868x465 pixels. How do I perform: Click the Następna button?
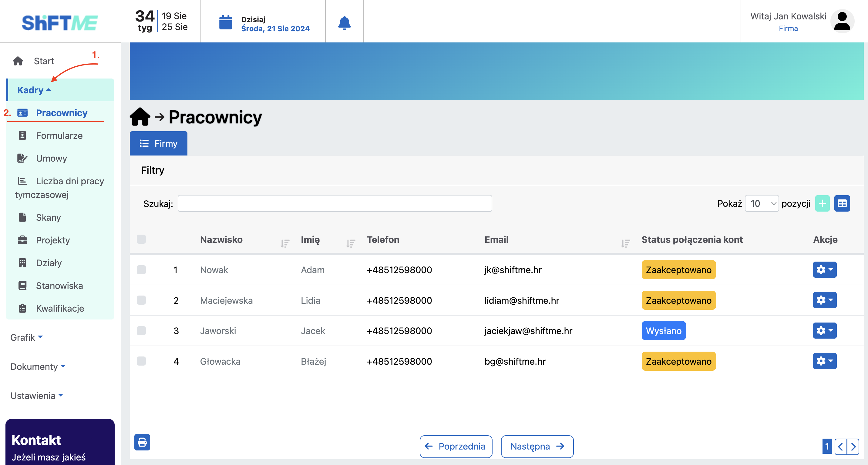pyautogui.click(x=537, y=447)
